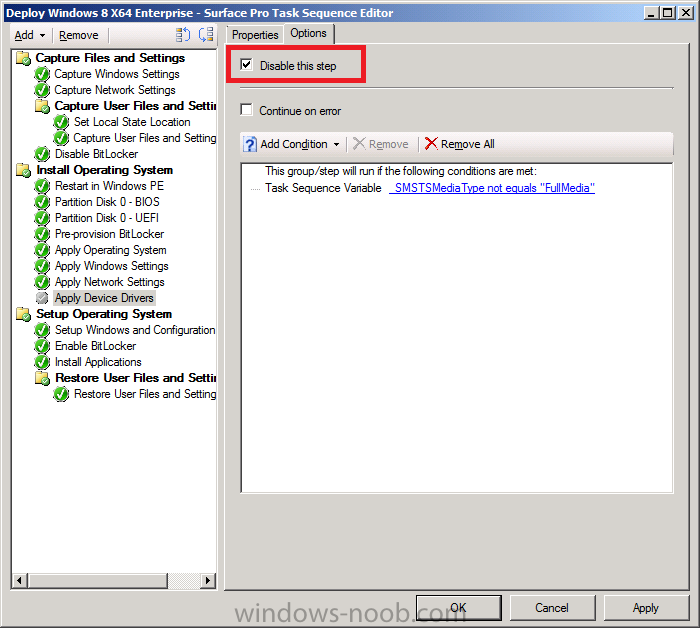Click green check icon beside Partition Disk 0 - UEFI
This screenshot has width=700, height=628.
click(x=42, y=218)
